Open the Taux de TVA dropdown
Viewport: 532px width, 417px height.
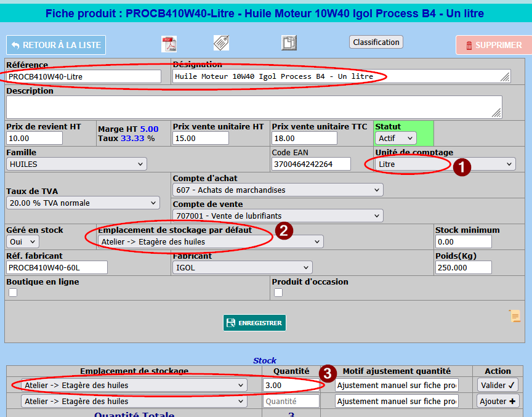[x=83, y=203]
